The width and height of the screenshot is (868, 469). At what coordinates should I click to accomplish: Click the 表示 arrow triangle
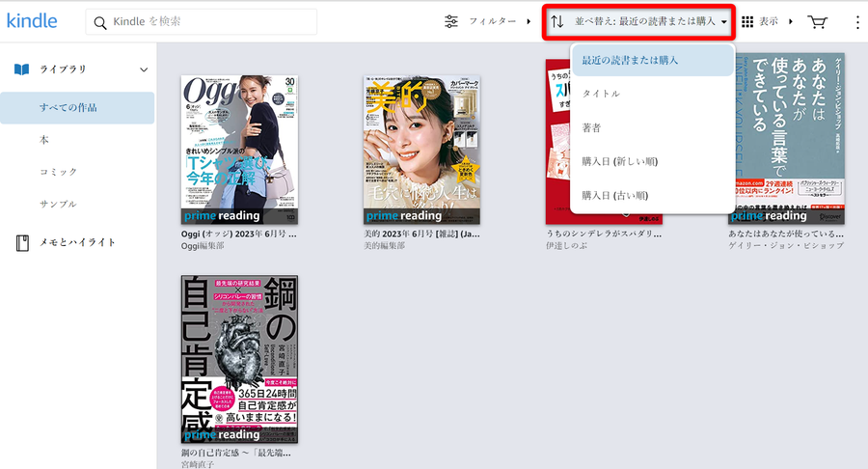(791, 21)
